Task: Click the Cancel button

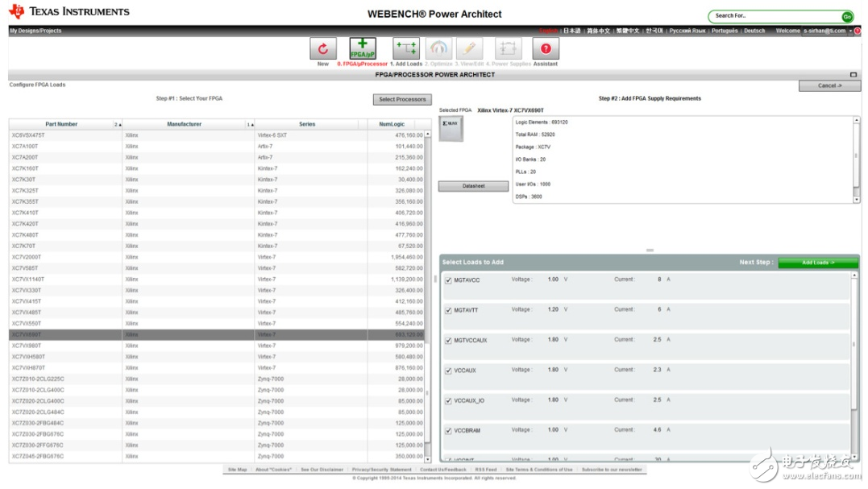Action: point(829,85)
